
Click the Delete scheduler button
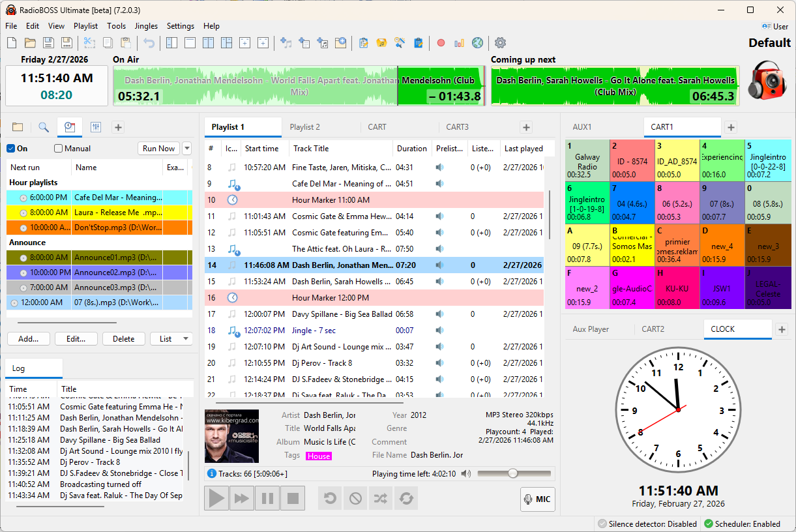(x=123, y=339)
